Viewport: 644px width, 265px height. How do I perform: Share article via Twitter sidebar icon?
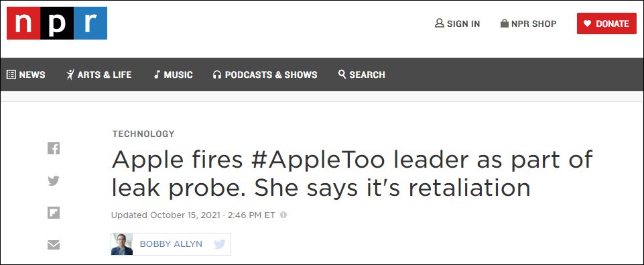click(x=54, y=180)
